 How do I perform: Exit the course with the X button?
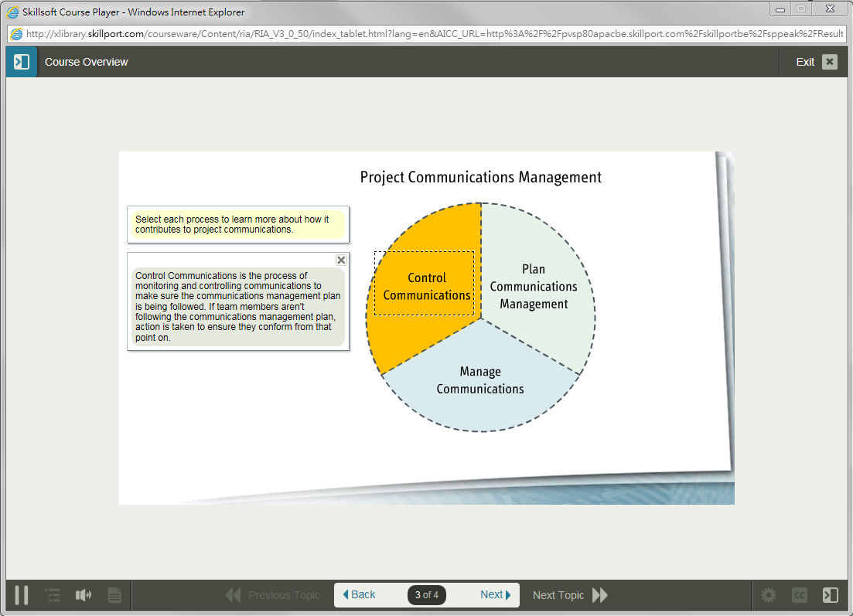point(830,62)
